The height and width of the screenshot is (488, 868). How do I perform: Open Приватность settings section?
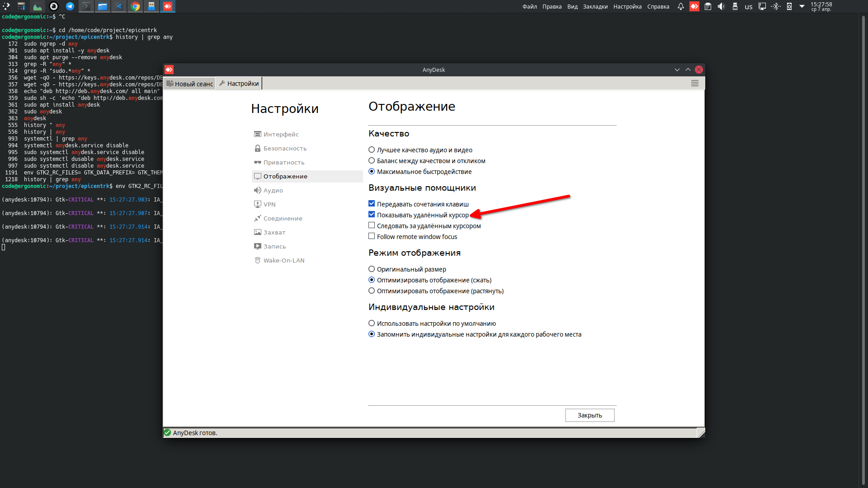[x=307, y=162]
